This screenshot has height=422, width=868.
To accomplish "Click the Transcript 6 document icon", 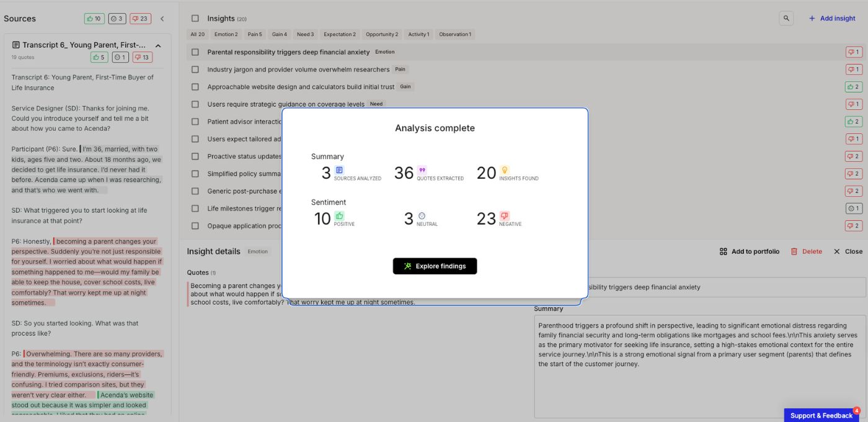I will click(x=15, y=45).
